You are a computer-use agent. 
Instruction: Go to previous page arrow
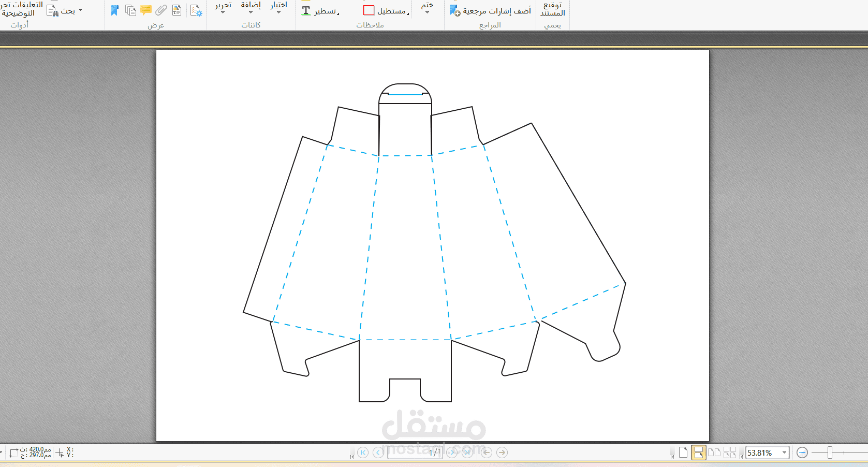(x=378, y=453)
